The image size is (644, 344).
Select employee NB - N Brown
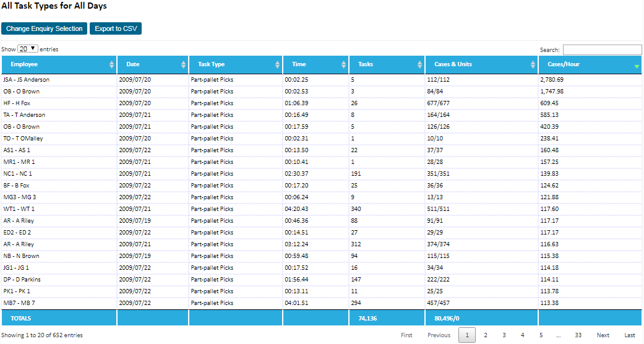pyautogui.click(x=22, y=256)
